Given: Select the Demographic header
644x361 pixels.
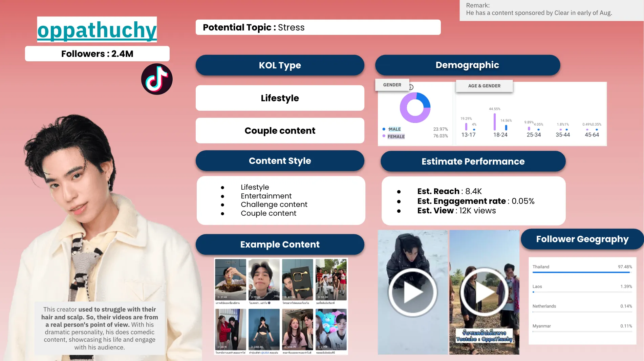Looking at the screenshot, I should coord(467,65).
